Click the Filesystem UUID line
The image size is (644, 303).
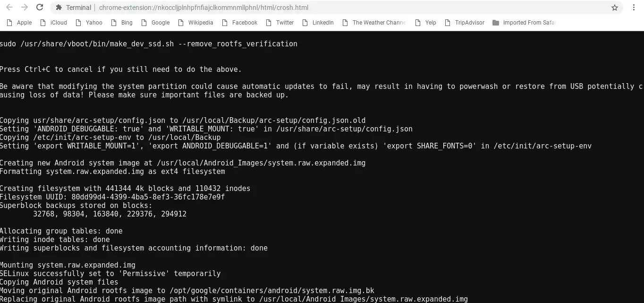[112, 197]
